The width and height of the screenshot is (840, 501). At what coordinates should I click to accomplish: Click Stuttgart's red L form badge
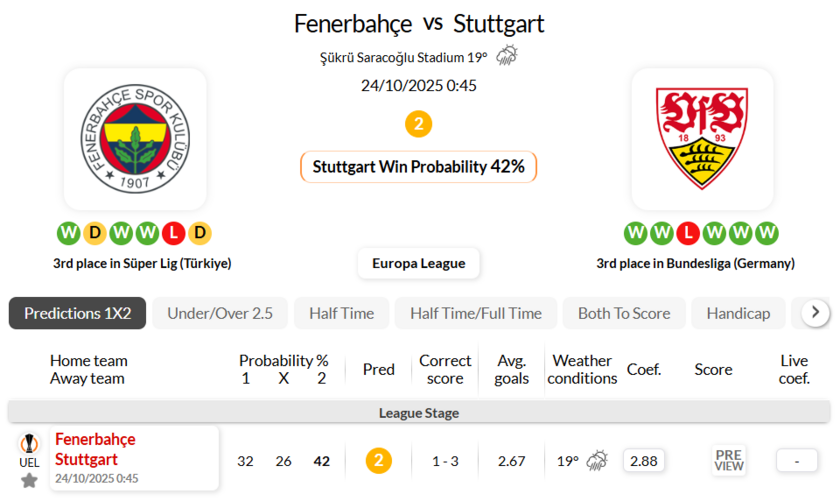[x=687, y=233]
